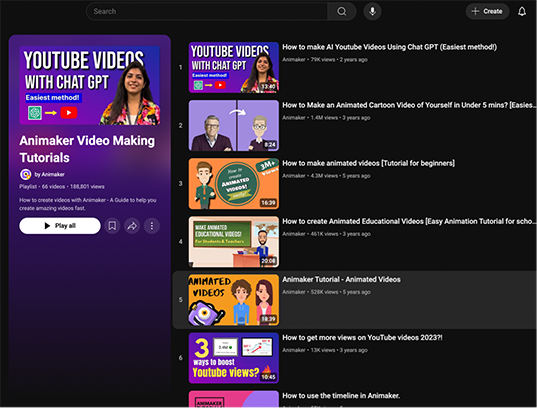This screenshot has width=537, height=409.
Task: Open 'How to get more views' title
Action: pyautogui.click(x=362, y=338)
